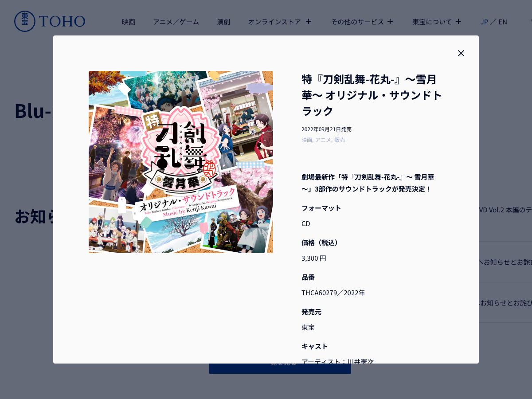Click the soundtrack album cover image
Image resolution: width=532 pixels, height=399 pixels.
point(181,162)
